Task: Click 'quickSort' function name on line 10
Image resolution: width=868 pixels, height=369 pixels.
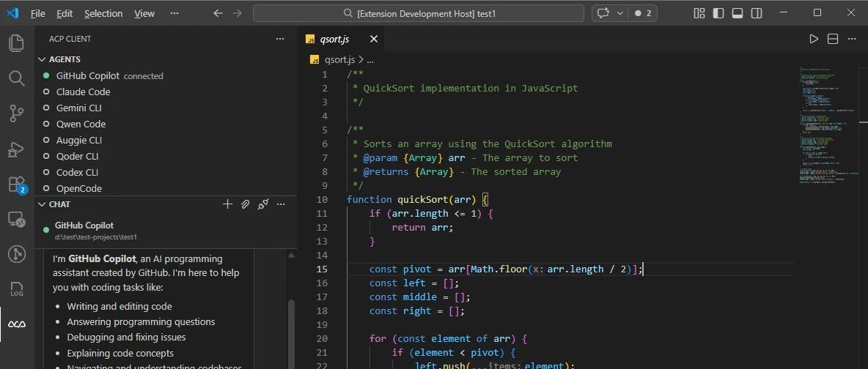Action: 423,199
